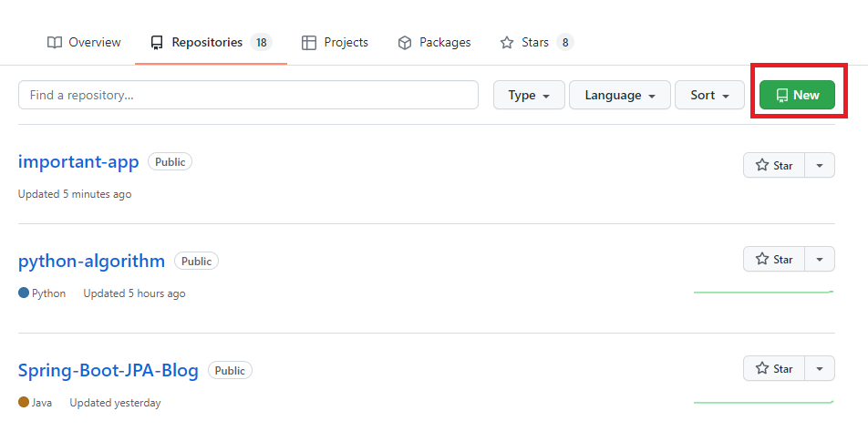Switch to the Projects tab
This screenshot has width=868, height=442.
pyautogui.click(x=335, y=43)
